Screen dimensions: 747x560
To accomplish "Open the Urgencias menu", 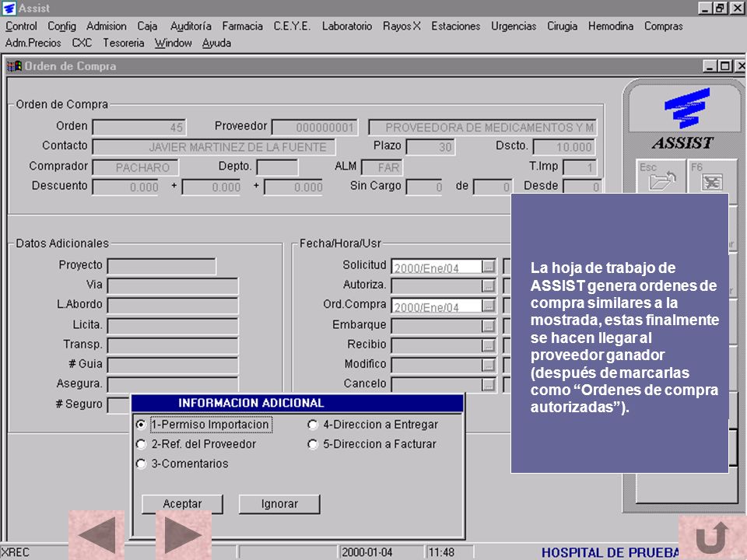I will coord(514,26).
